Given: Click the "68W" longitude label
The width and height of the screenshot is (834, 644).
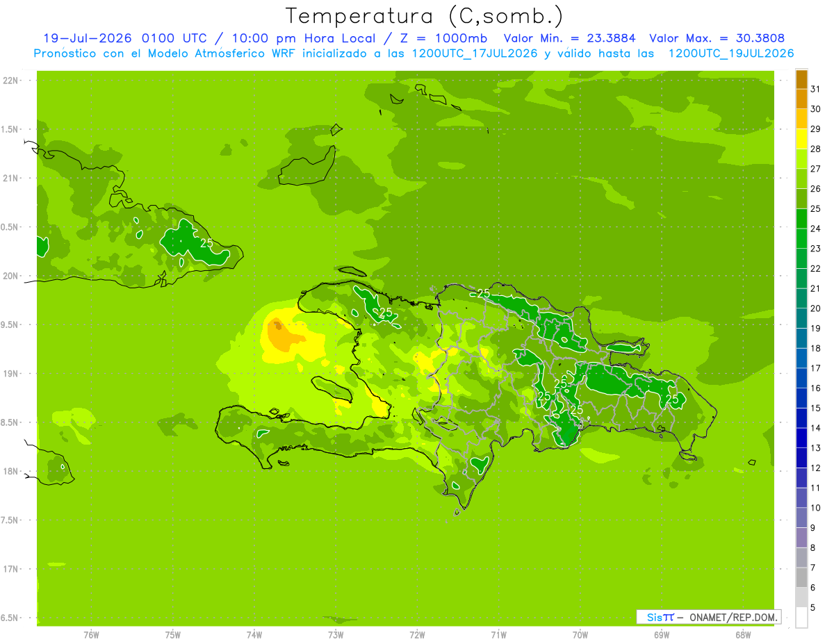Looking at the screenshot, I should (x=742, y=634).
